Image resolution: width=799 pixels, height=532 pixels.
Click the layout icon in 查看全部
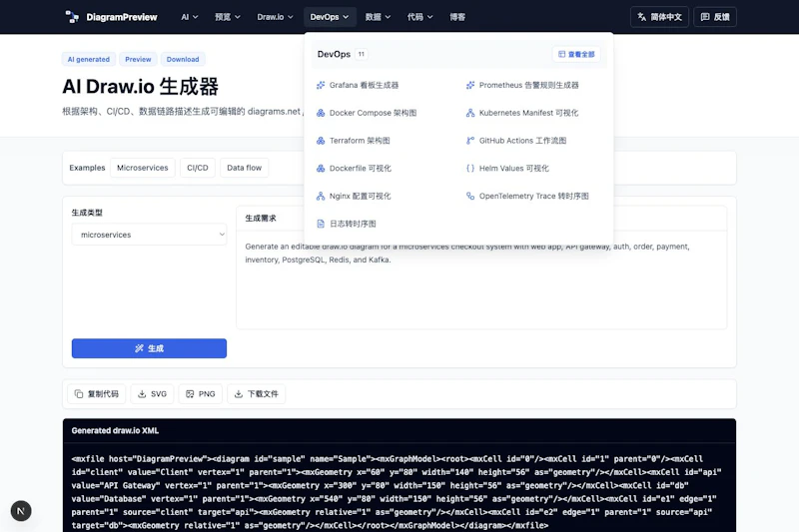[561, 54]
